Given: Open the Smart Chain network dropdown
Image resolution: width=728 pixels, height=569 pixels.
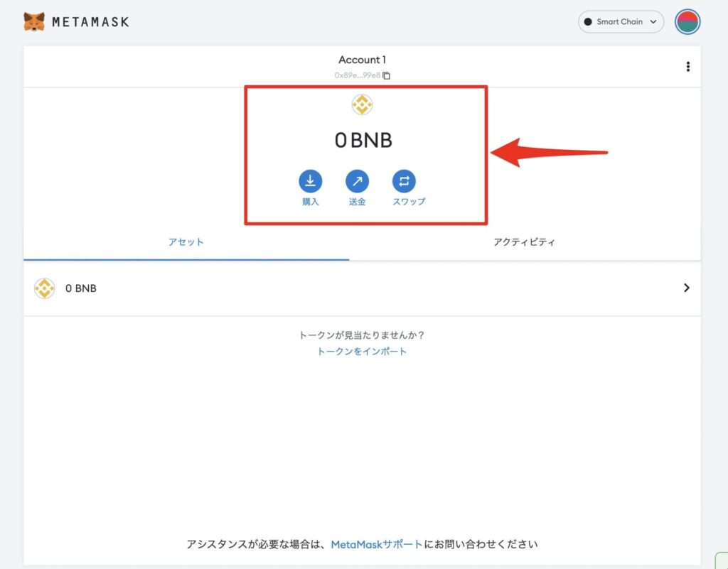Looking at the screenshot, I should (621, 22).
